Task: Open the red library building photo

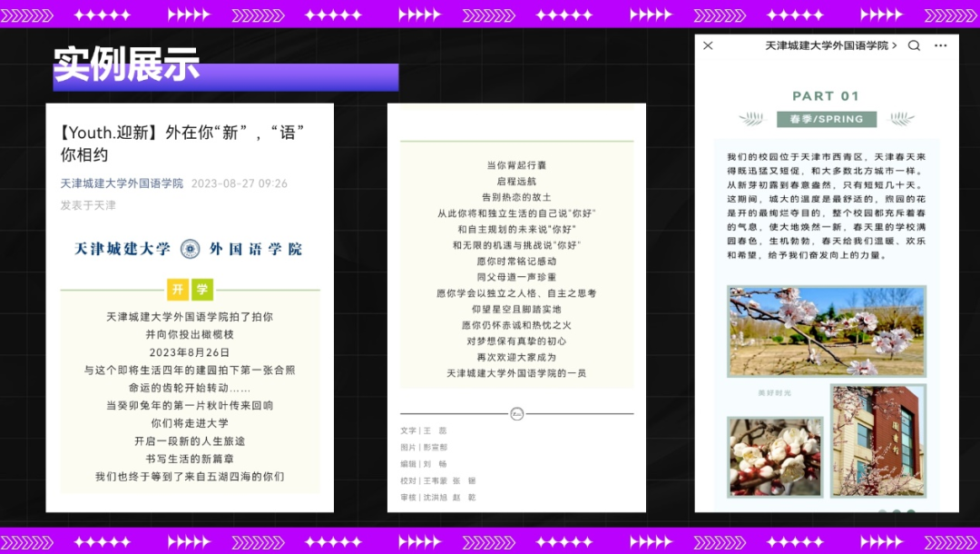Action: pyautogui.click(x=878, y=440)
